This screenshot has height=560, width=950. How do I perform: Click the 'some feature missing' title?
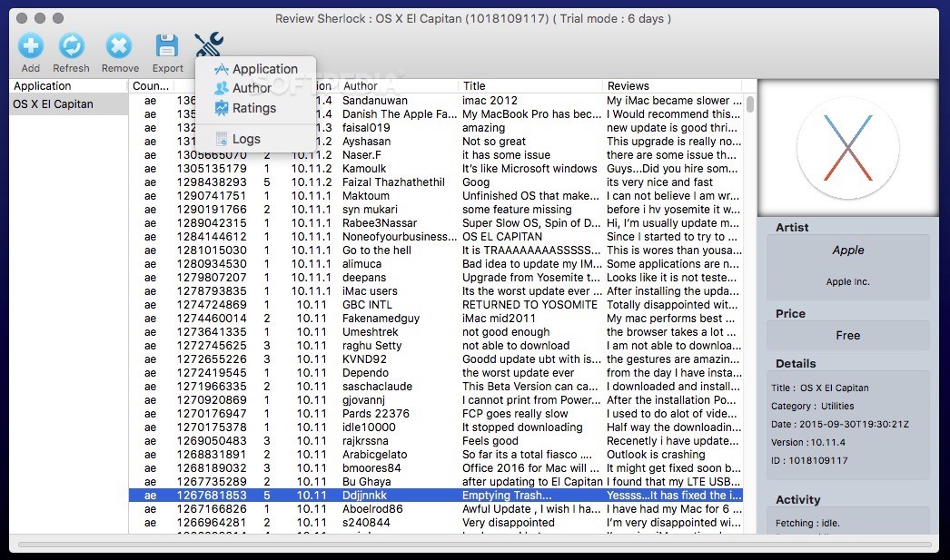(517, 210)
